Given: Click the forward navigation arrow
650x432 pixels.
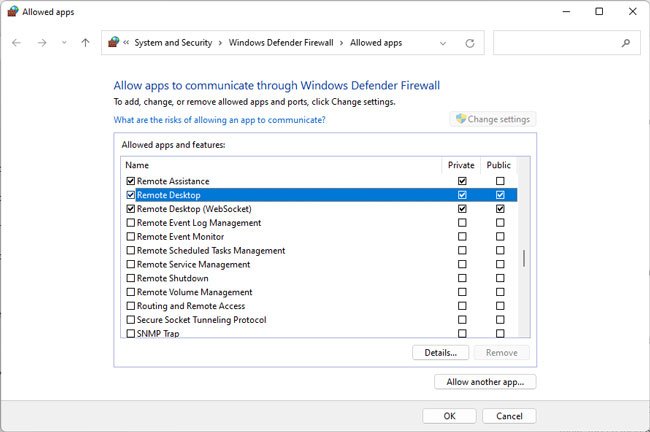Looking at the screenshot, I should coord(42,43).
